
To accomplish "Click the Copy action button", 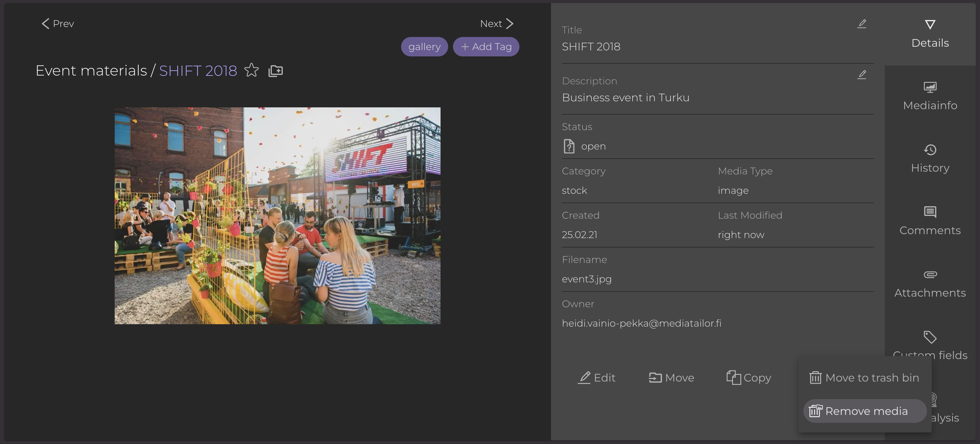I will click(748, 378).
